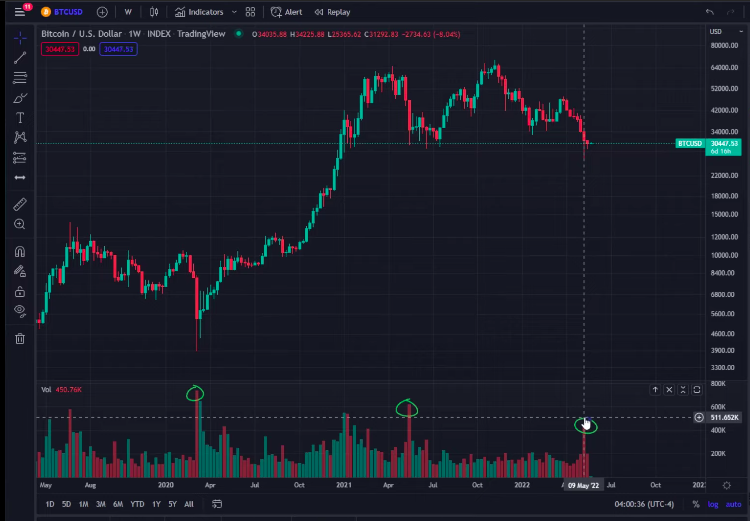
Task: Select the 1Y date range
Action: click(156, 504)
